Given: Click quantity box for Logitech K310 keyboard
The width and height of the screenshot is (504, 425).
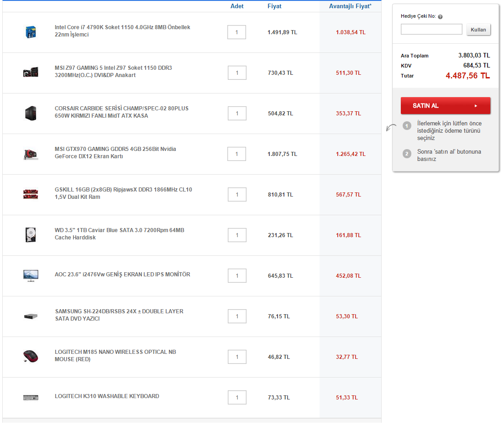Looking at the screenshot, I should [x=236, y=398].
